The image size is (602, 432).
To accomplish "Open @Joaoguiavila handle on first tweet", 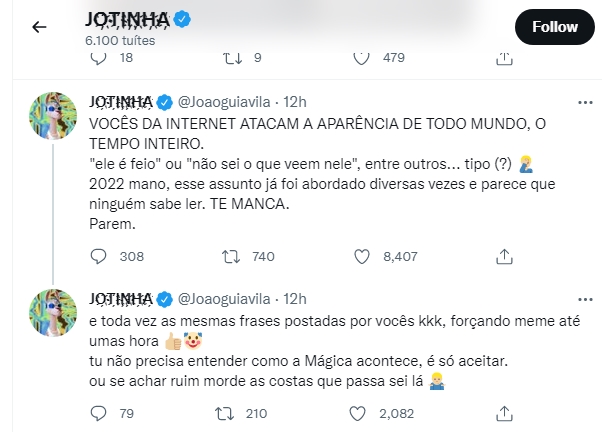I will click(229, 102).
